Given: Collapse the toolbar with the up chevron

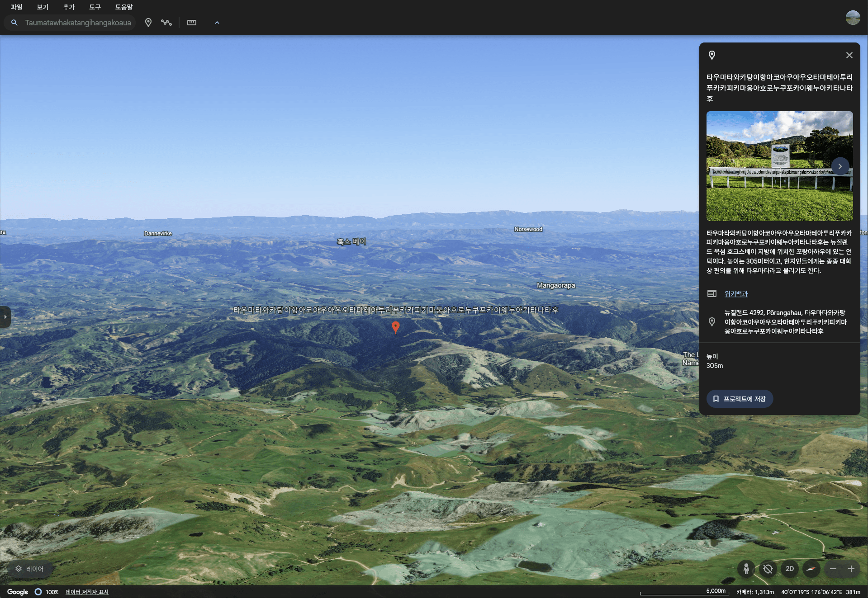Looking at the screenshot, I should 217,23.
